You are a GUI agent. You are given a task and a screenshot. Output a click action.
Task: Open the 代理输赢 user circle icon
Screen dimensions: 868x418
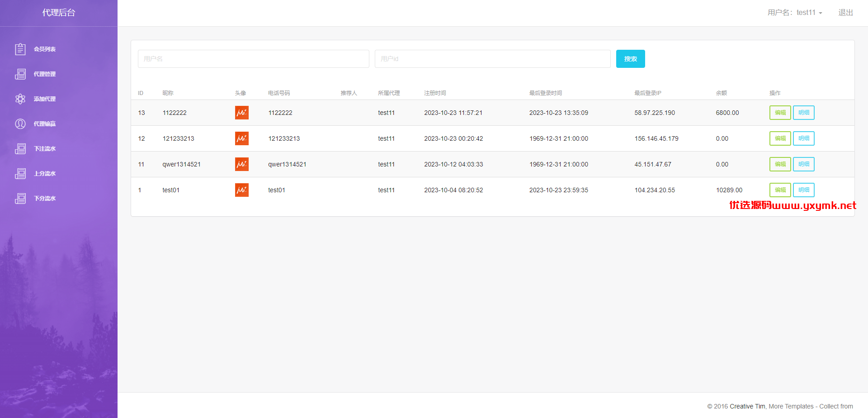[20, 123]
